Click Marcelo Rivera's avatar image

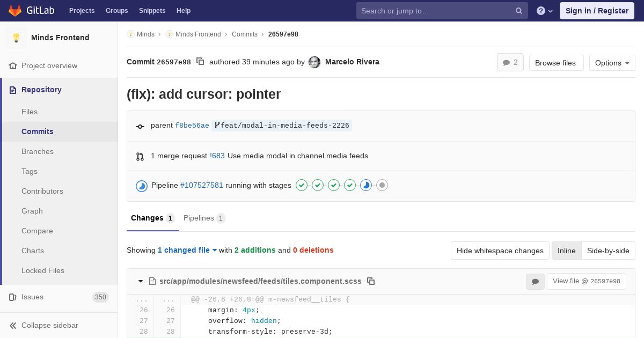pos(314,62)
